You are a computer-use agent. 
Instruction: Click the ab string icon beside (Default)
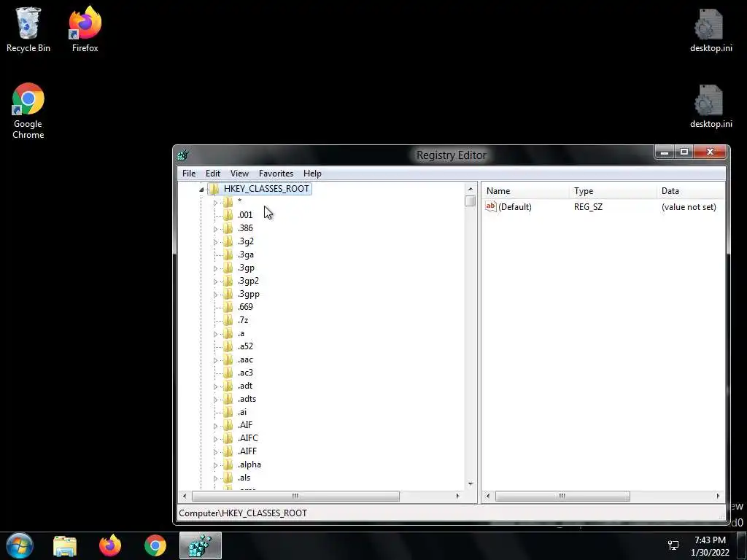pos(491,206)
